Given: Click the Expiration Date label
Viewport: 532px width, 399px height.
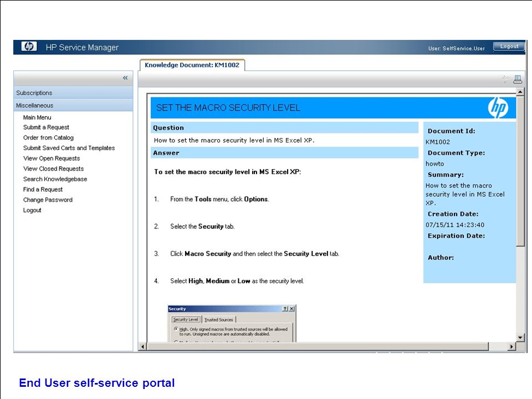Looking at the screenshot, I should (456, 236).
